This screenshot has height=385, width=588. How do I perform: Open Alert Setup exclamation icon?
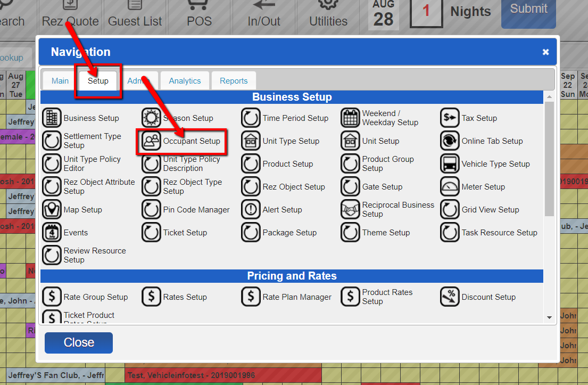click(251, 209)
